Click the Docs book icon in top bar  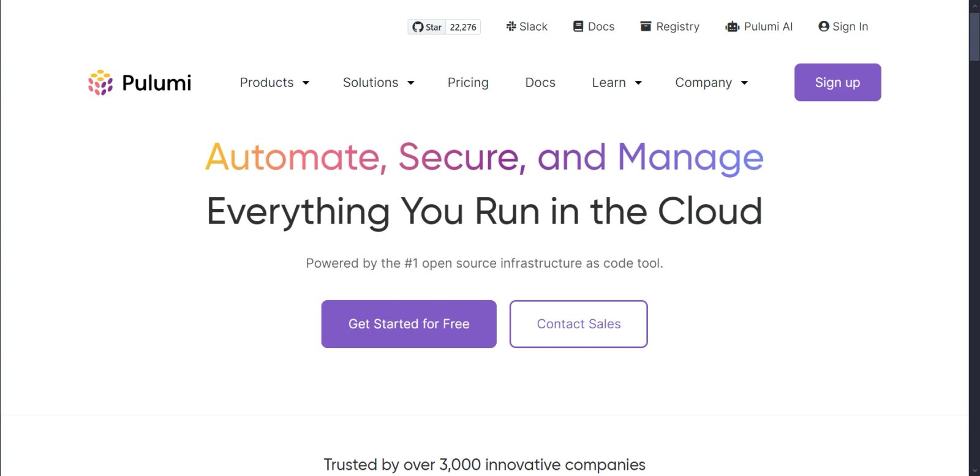tap(578, 26)
